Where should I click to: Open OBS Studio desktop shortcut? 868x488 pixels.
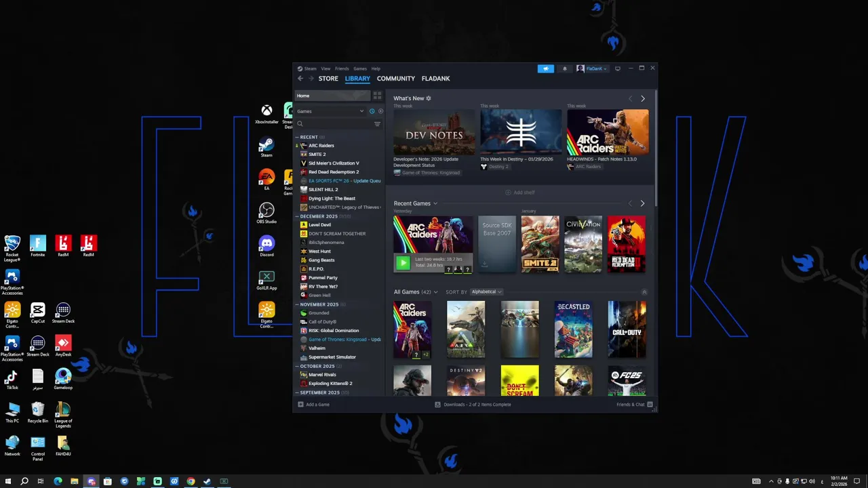coord(267,213)
